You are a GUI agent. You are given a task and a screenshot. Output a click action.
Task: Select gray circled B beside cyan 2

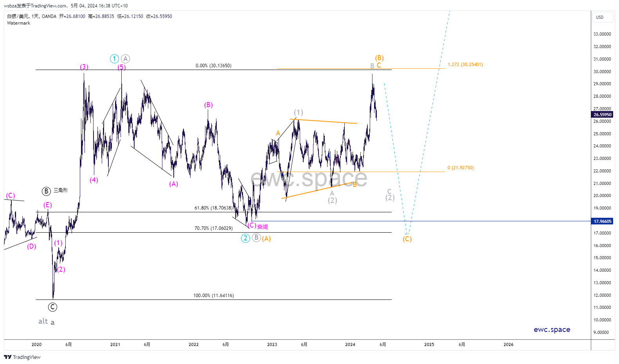256,238
